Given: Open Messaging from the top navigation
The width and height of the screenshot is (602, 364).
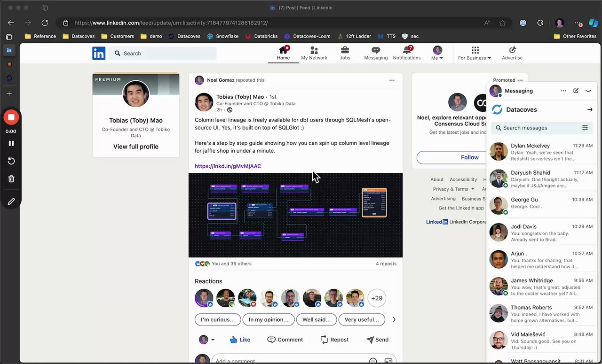Looking at the screenshot, I should pyautogui.click(x=376, y=54).
